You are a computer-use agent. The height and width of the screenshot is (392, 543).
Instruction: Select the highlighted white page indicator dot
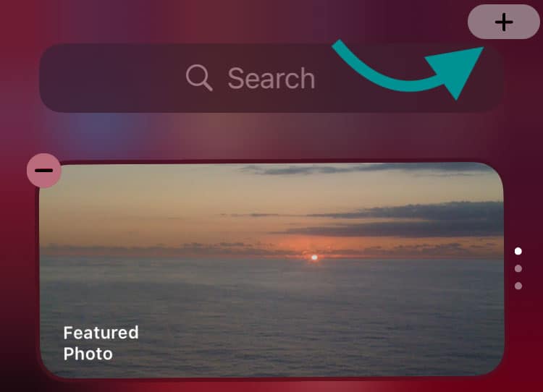click(x=518, y=251)
